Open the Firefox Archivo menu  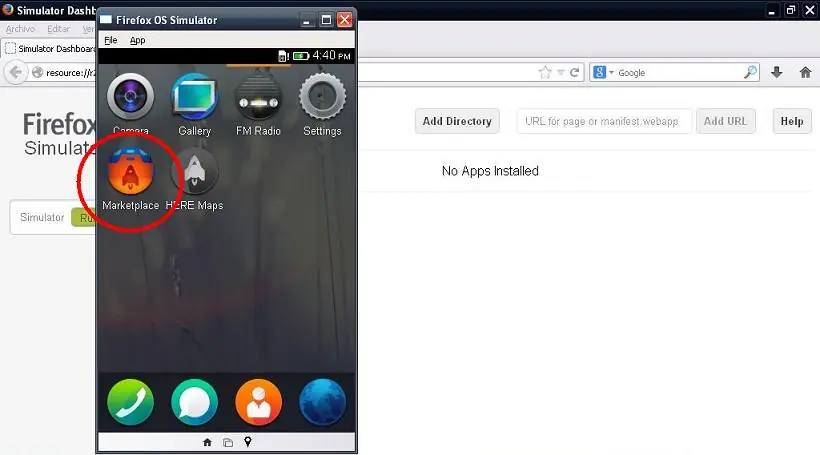coord(20,29)
